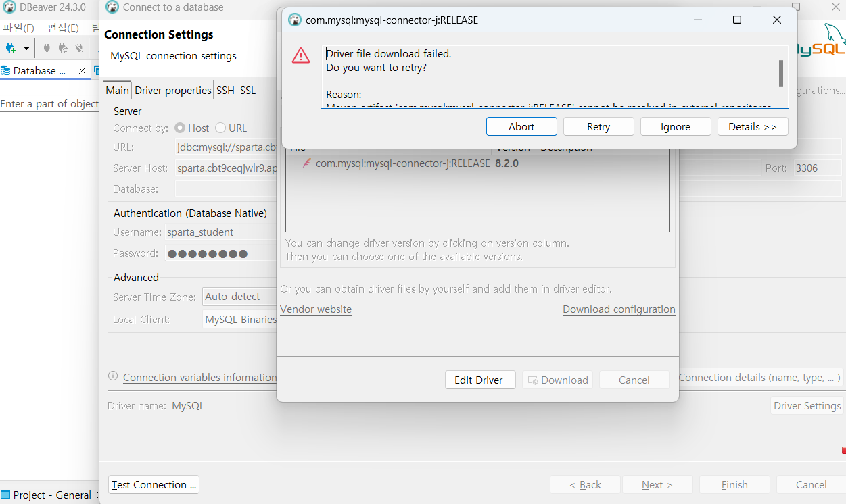Click the Abort button in error dialog

[521, 126]
